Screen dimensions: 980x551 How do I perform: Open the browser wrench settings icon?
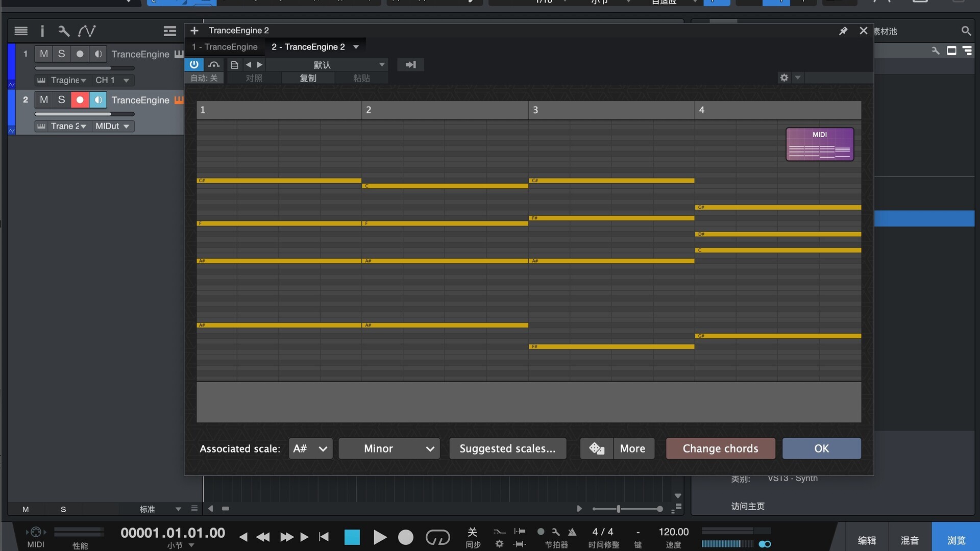coord(935,51)
